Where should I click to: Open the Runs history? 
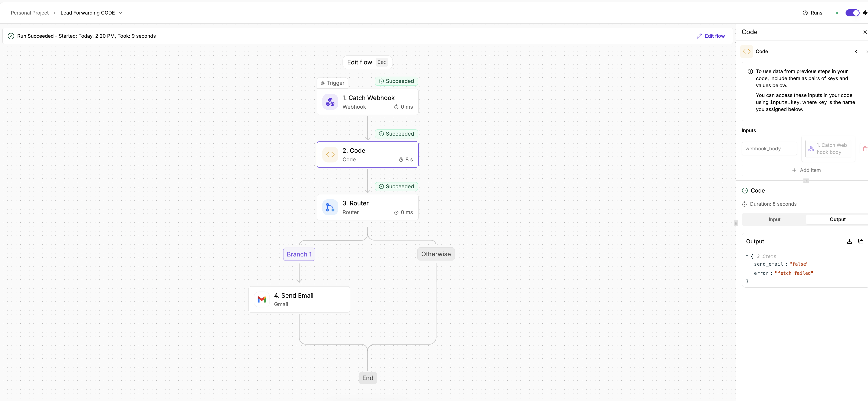(x=812, y=13)
